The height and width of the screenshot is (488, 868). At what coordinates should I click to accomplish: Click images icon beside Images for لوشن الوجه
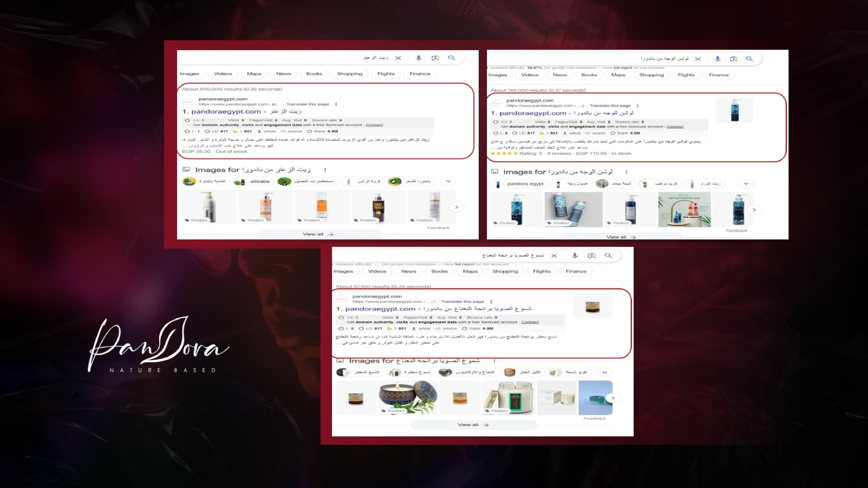point(494,171)
